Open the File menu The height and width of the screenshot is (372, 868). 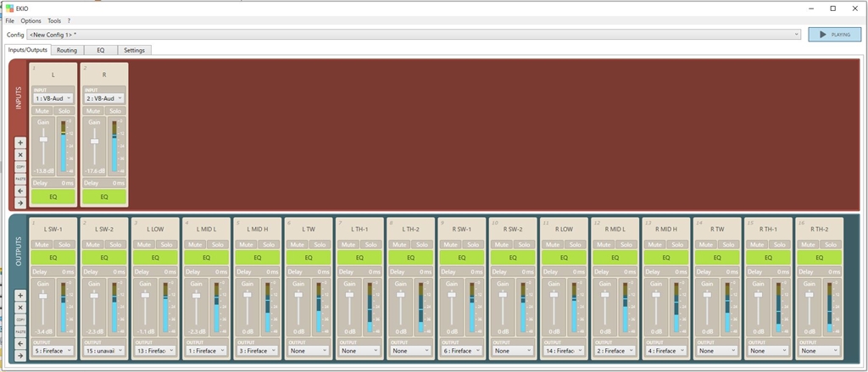click(x=10, y=20)
